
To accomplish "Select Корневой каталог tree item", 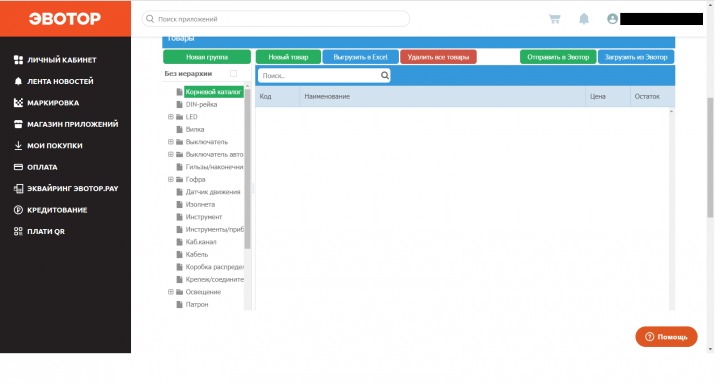I will (x=214, y=92).
